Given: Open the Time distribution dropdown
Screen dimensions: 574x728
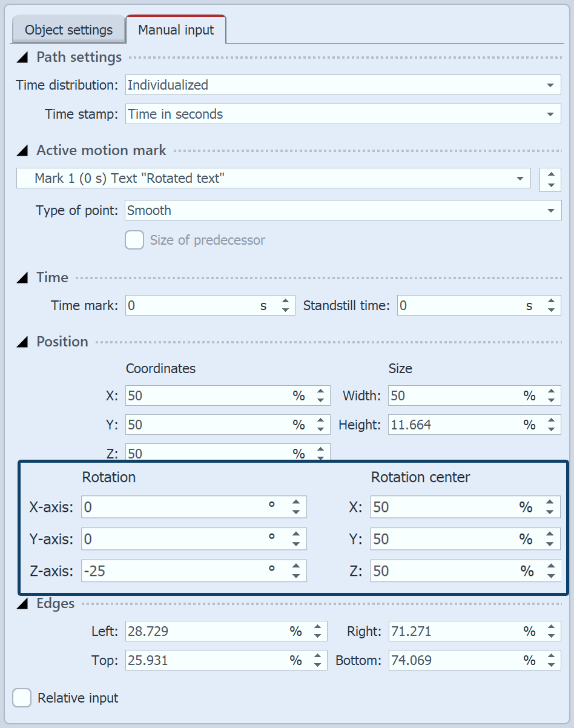Looking at the screenshot, I should click(x=550, y=85).
